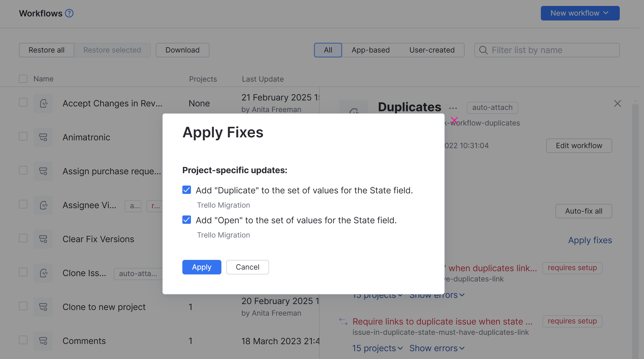Click the Edit workflow button
Viewport: 644px width, 359px height.
[579, 145]
